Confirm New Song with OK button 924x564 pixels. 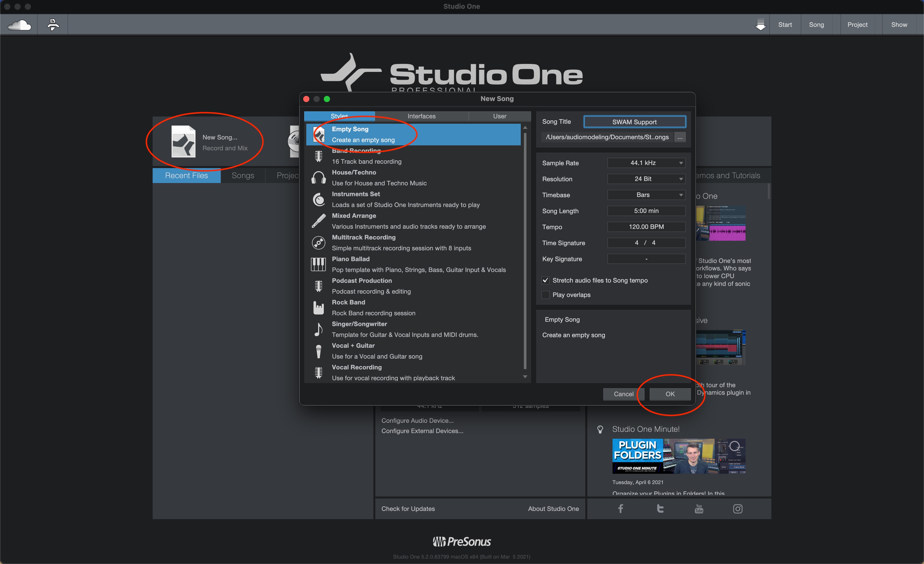point(670,394)
